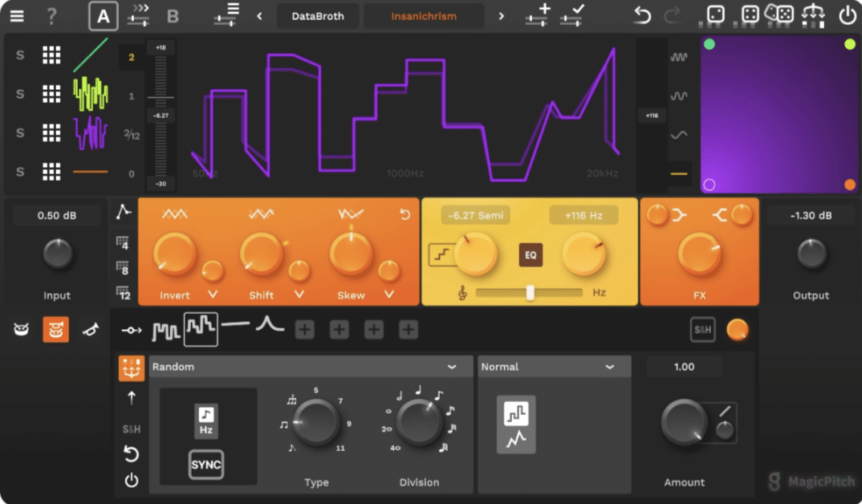
Task: Randomize with double dice icon
Action: (779, 14)
